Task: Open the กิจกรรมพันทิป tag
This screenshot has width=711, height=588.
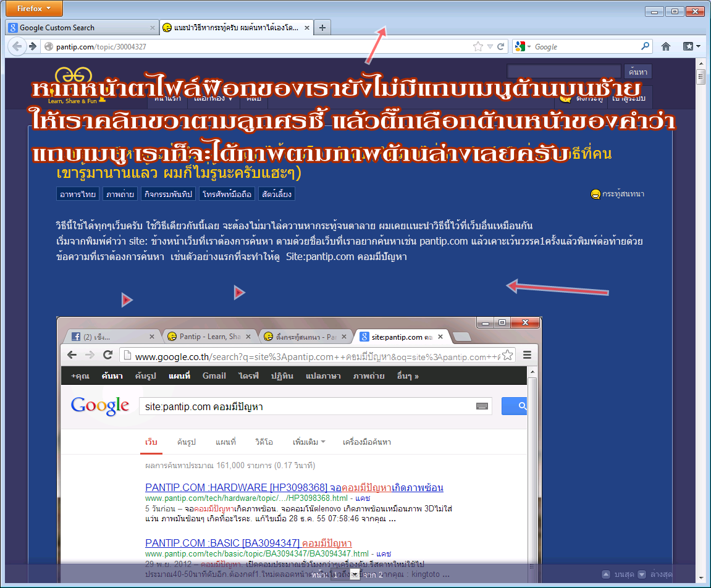Action: (168, 194)
